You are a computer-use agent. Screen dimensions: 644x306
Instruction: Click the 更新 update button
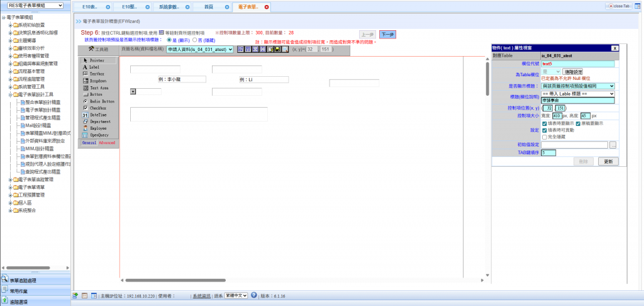(608, 161)
